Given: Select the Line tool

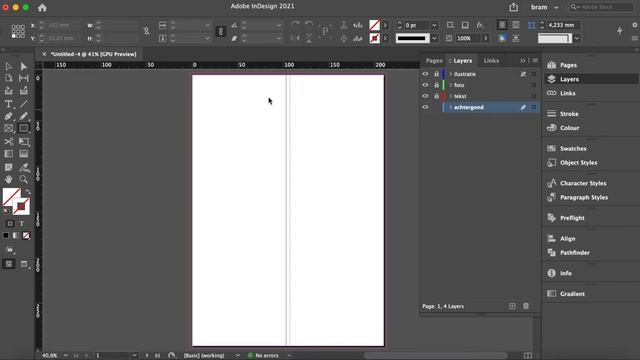Looking at the screenshot, I should click(x=24, y=104).
